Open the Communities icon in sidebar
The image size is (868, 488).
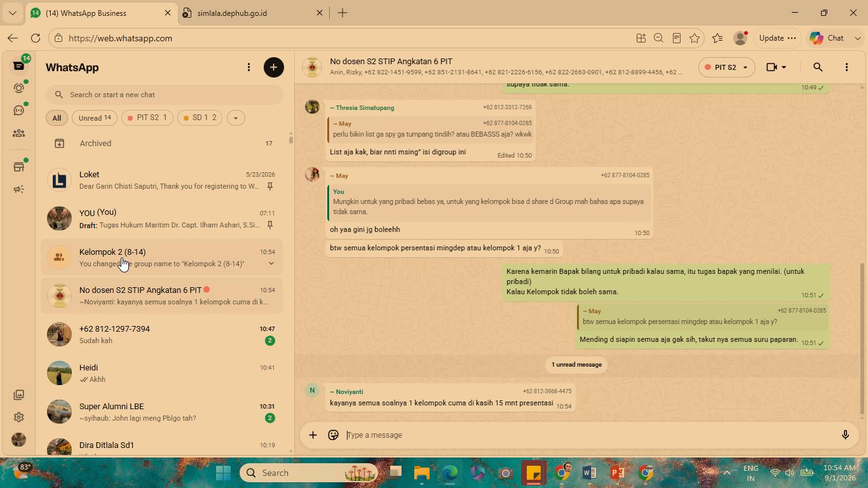click(19, 133)
